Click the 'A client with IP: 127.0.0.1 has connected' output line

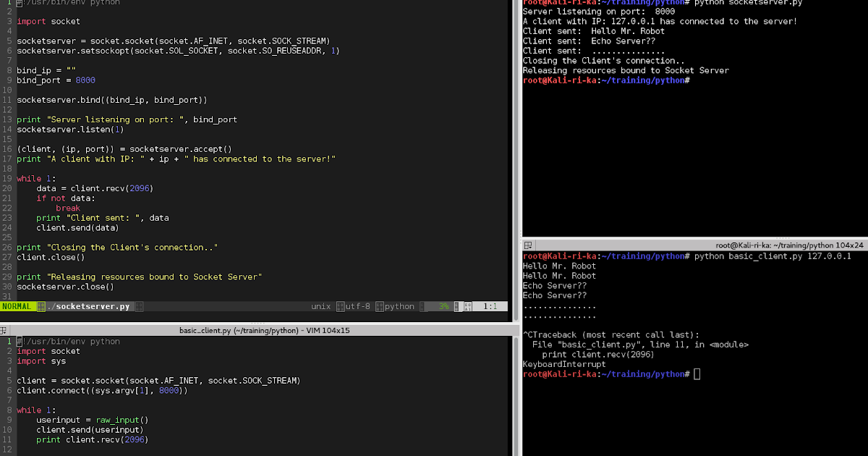pos(660,22)
